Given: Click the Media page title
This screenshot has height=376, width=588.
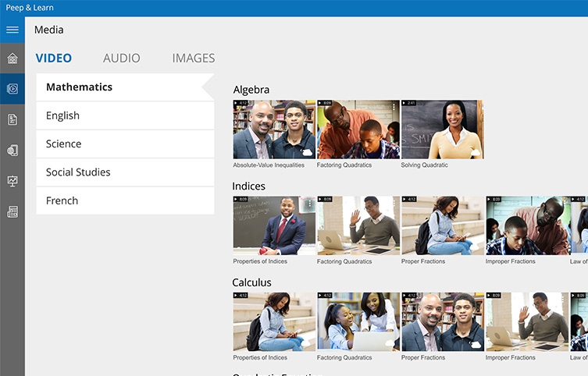Looking at the screenshot, I should (x=48, y=30).
